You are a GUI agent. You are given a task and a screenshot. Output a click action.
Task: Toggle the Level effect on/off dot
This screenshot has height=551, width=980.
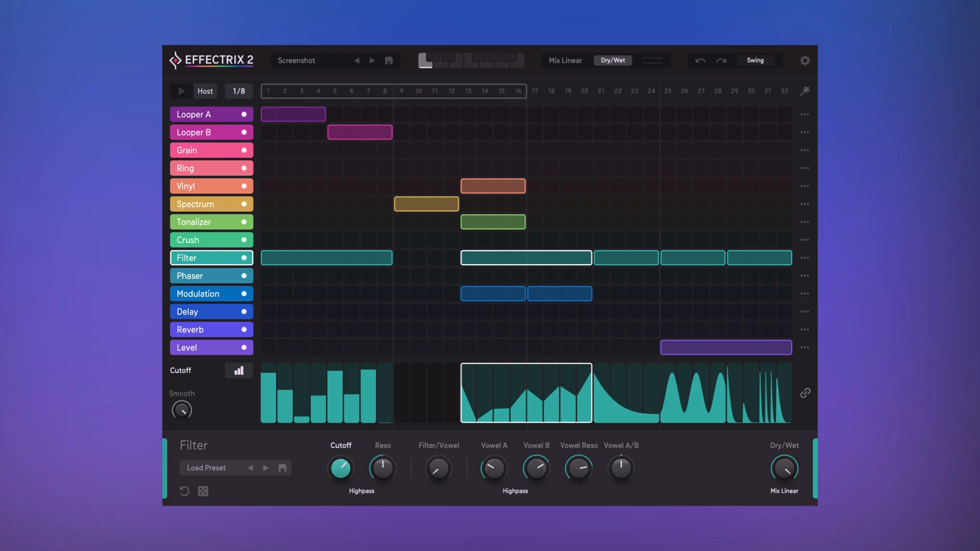tap(243, 347)
